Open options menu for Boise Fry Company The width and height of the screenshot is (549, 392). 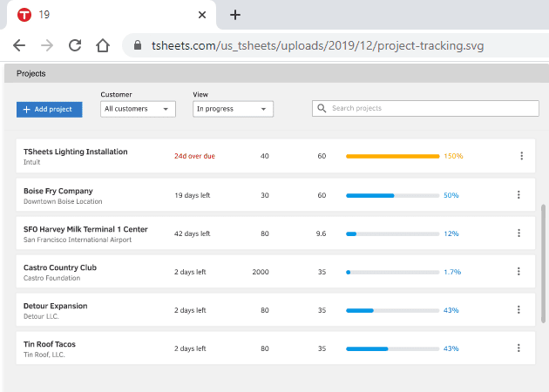pos(518,194)
